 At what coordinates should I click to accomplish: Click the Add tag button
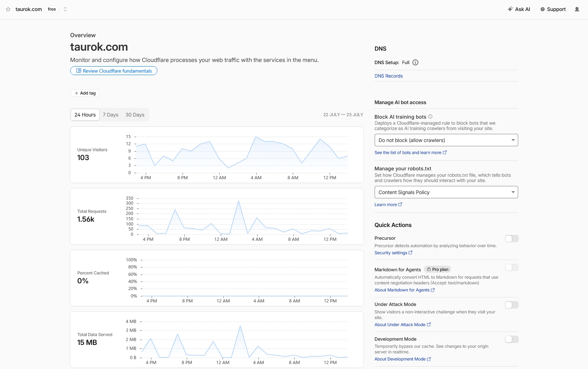(85, 93)
